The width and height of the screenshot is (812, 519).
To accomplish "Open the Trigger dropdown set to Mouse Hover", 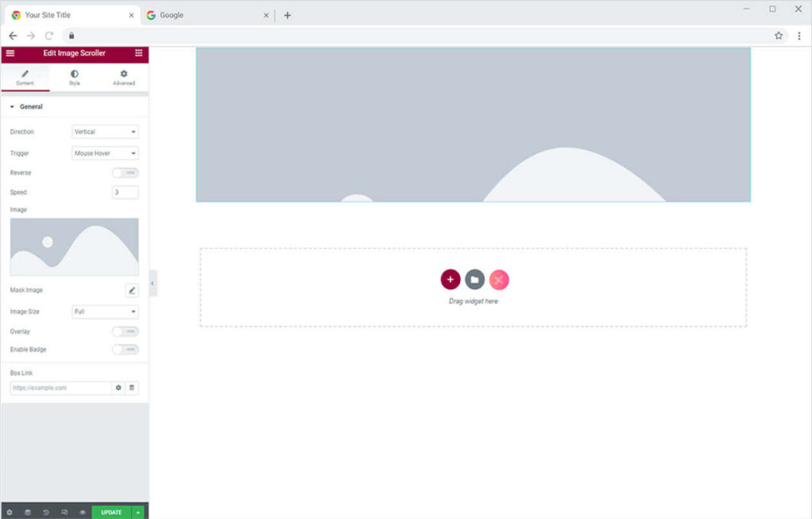I will (105, 154).
